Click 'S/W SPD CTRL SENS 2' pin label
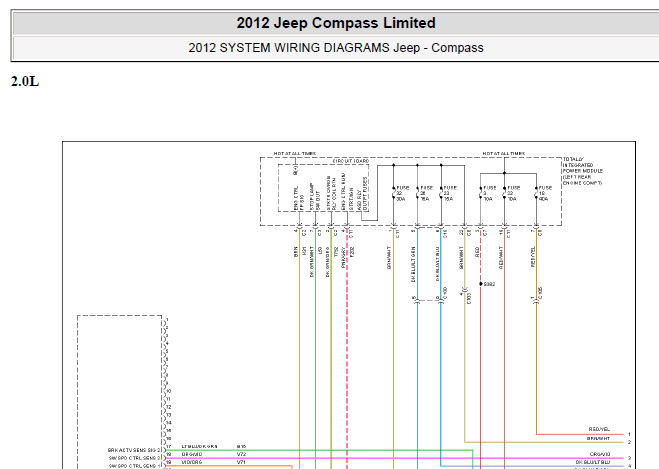The height and width of the screenshot is (469, 659). click(135, 458)
